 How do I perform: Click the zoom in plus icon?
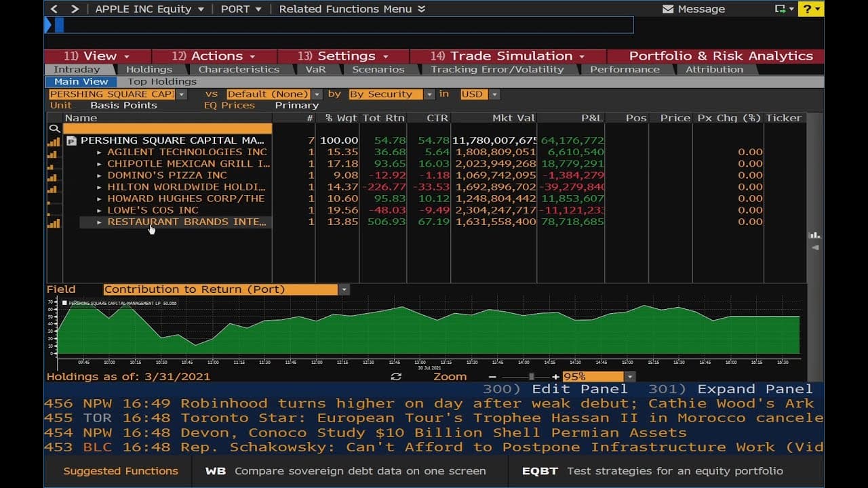[x=555, y=377]
